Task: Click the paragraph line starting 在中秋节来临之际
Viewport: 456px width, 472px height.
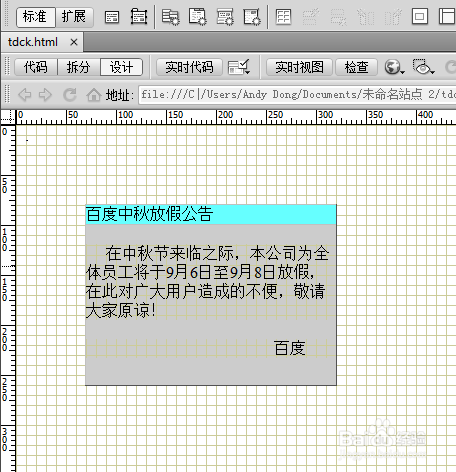Action: 217,253
